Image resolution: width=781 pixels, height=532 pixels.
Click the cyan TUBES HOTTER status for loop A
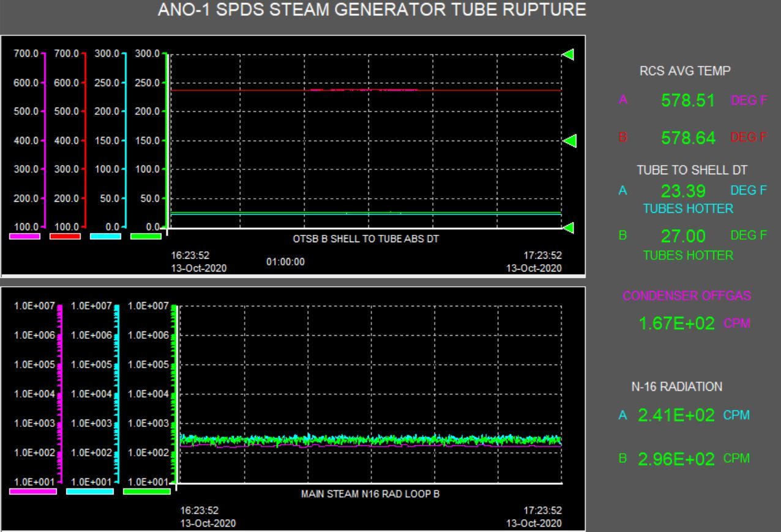[688, 209]
